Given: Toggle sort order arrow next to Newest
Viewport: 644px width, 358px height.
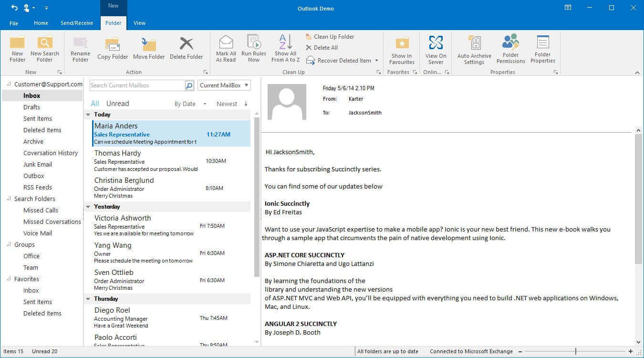Looking at the screenshot, I should point(246,104).
